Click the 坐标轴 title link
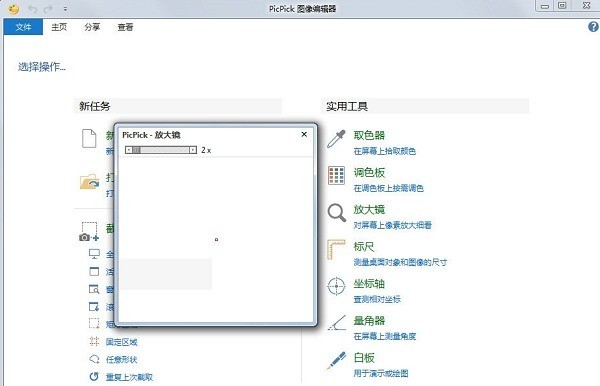The image size is (600, 386). click(369, 283)
